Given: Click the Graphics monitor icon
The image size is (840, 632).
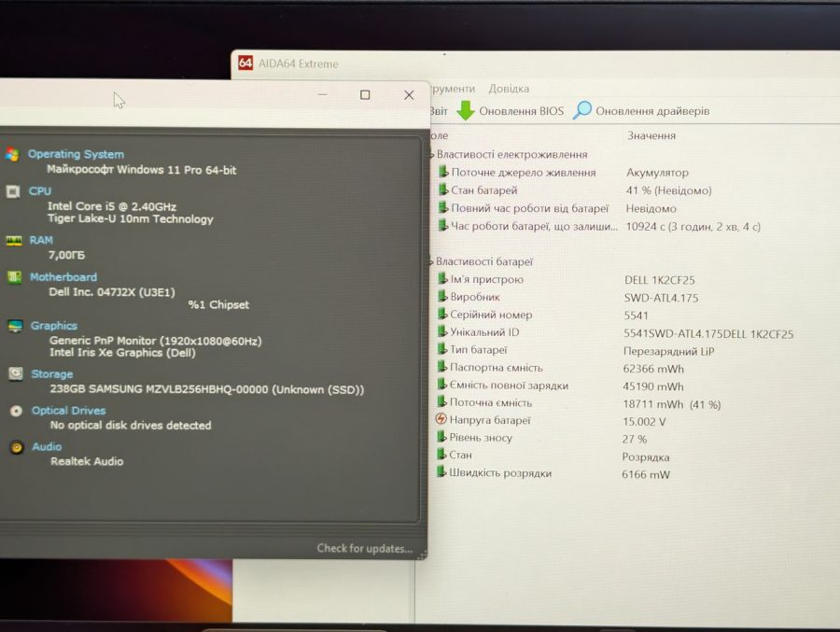Looking at the screenshot, I should 15,326.
